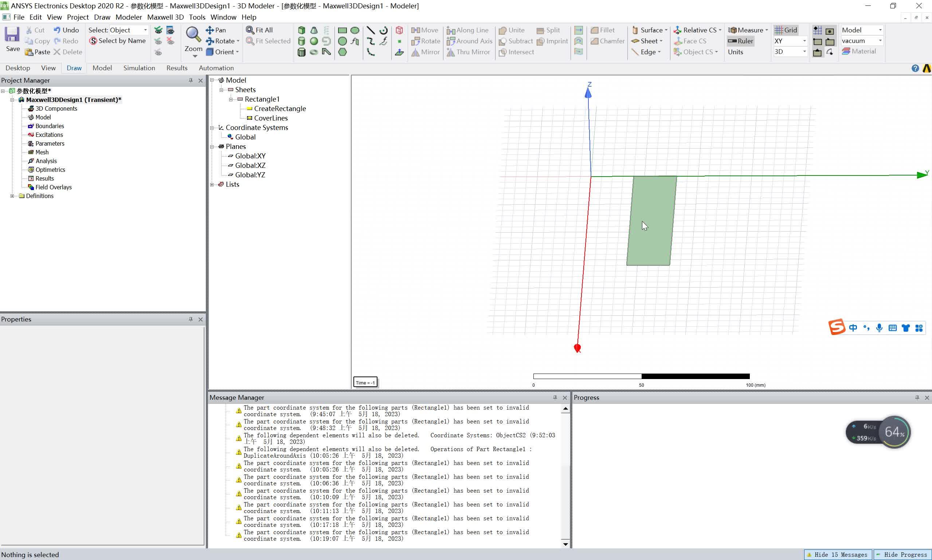
Task: Expand the Lists tree node
Action: pos(212,185)
